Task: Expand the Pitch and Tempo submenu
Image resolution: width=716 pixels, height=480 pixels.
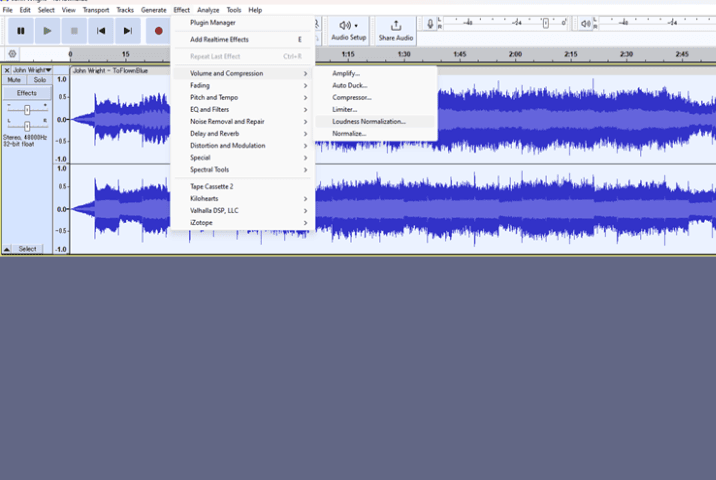Action: click(242, 98)
